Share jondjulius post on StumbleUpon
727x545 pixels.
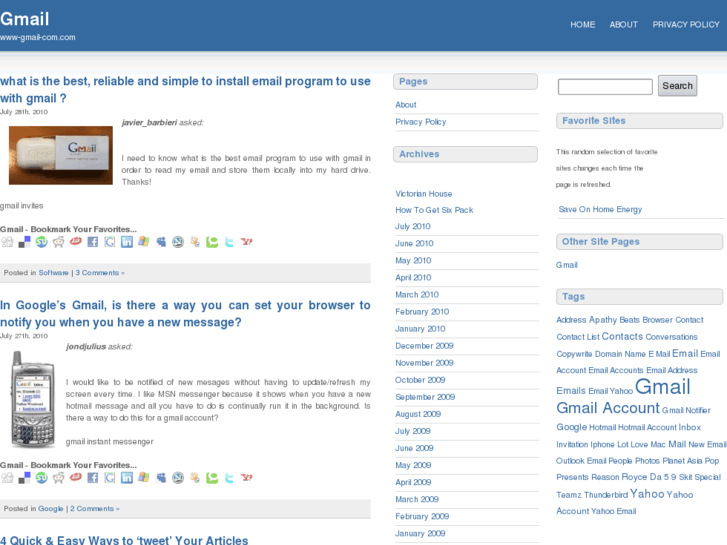point(41,478)
